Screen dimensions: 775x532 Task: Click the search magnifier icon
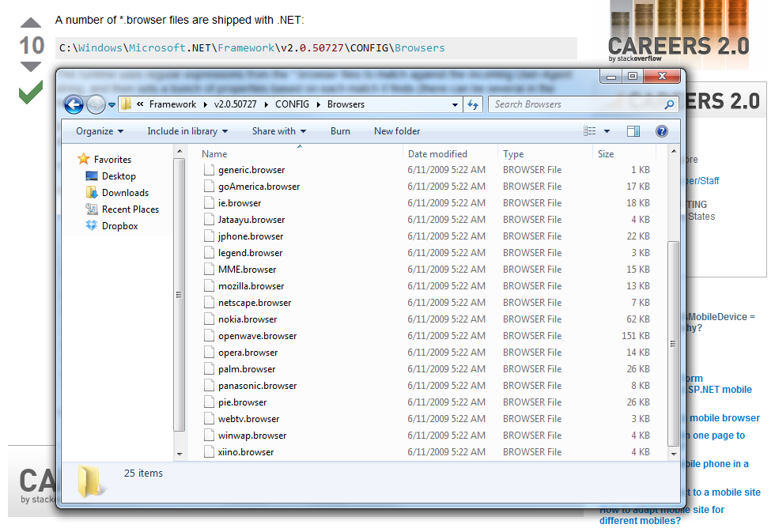(x=669, y=104)
